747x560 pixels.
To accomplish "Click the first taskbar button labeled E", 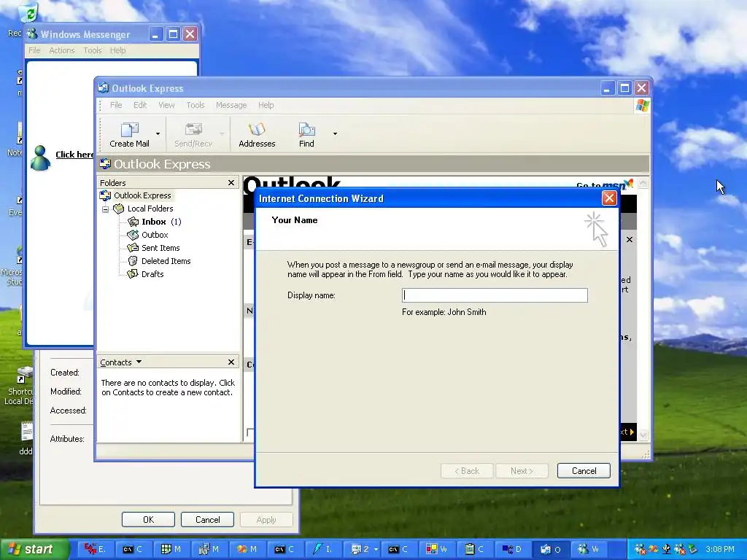I will tap(94, 550).
